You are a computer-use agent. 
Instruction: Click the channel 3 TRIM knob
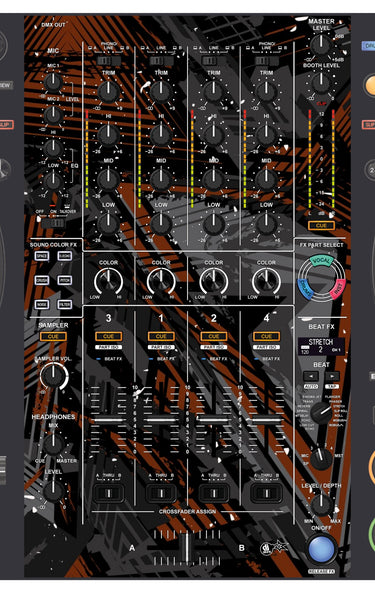(108, 91)
